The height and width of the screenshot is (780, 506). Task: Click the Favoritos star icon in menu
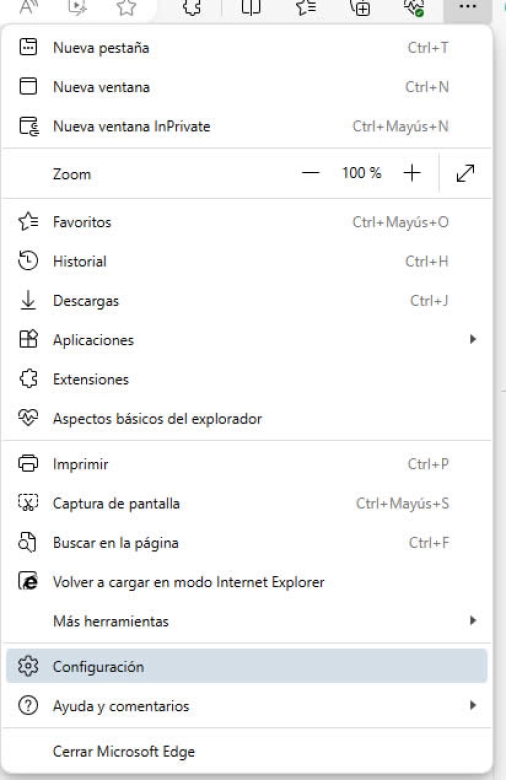pyautogui.click(x=28, y=222)
